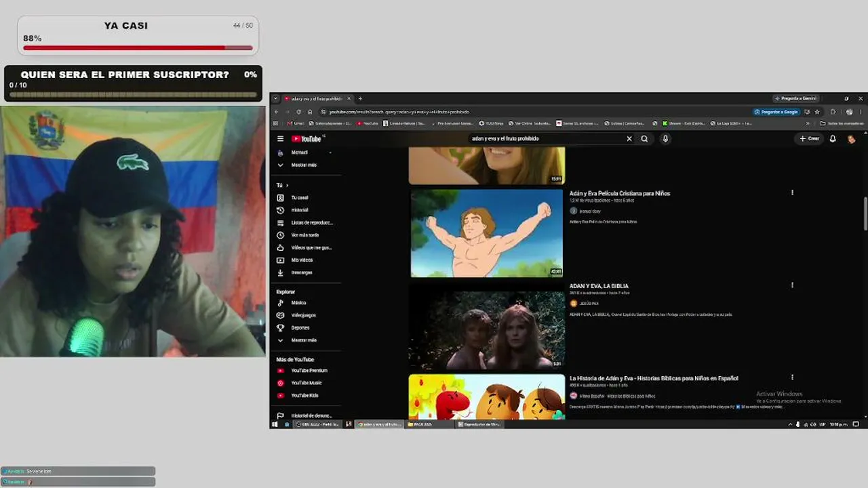Screen dimensions: 868x488
Task: Open Reproductor de Windows taskbar item
Action: click(479, 424)
